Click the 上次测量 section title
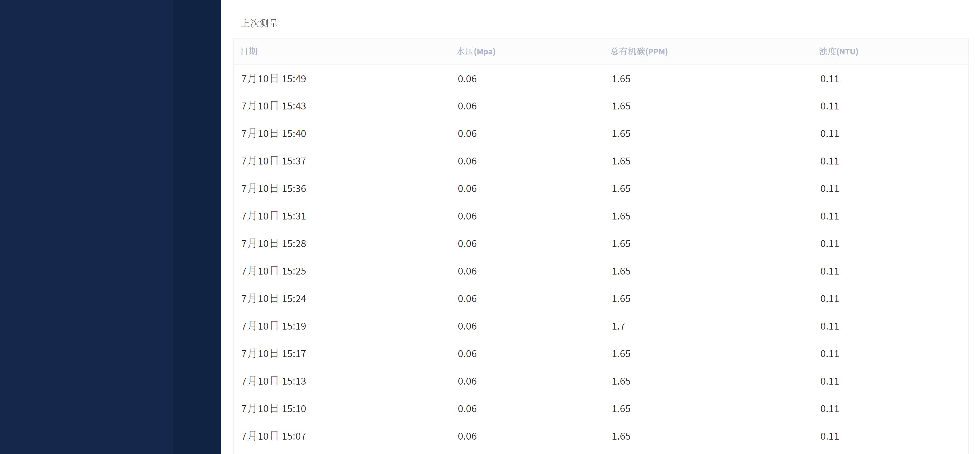Image resolution: width=980 pixels, height=454 pixels. point(259,23)
